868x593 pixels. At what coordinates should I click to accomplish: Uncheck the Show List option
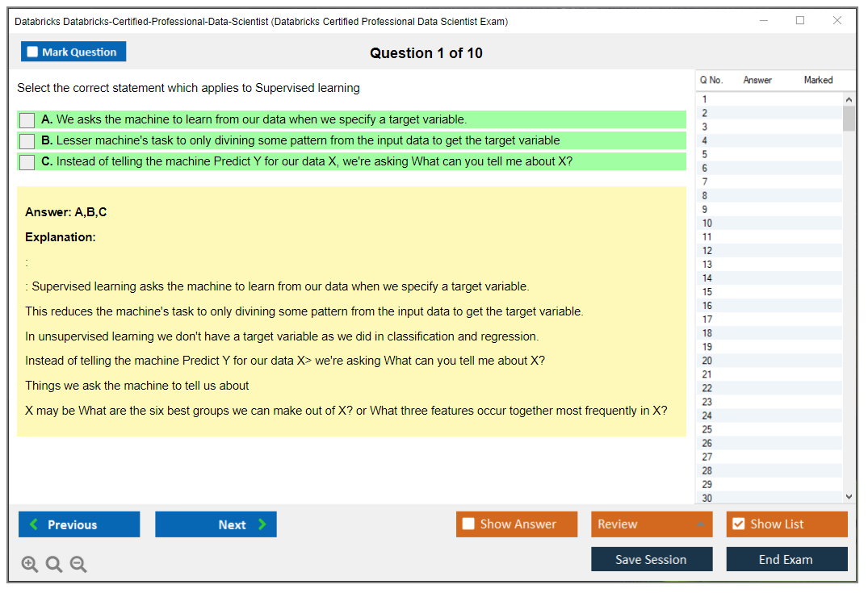coord(738,524)
